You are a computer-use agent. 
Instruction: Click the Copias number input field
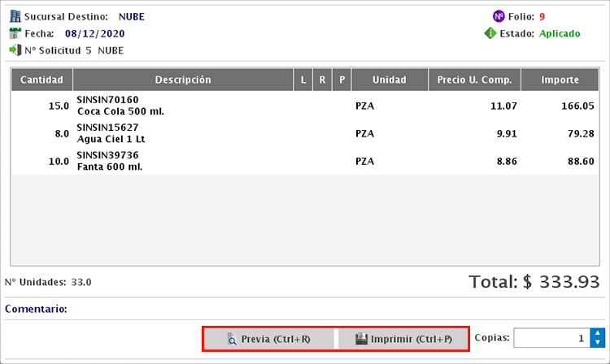[x=551, y=338]
